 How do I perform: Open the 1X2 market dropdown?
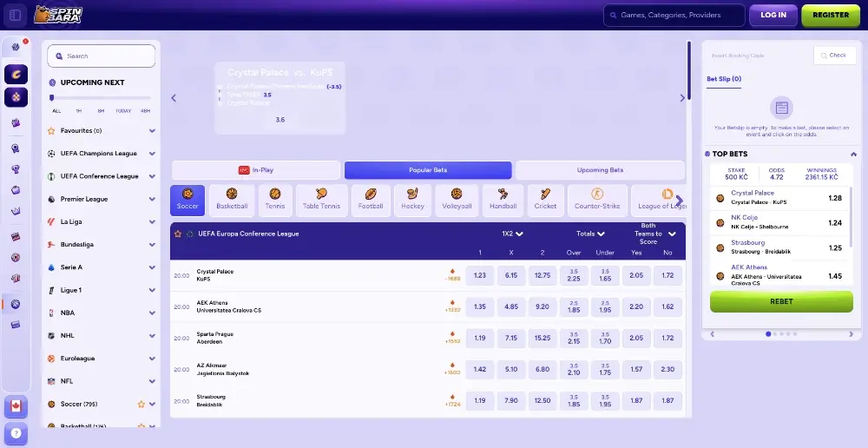point(512,234)
